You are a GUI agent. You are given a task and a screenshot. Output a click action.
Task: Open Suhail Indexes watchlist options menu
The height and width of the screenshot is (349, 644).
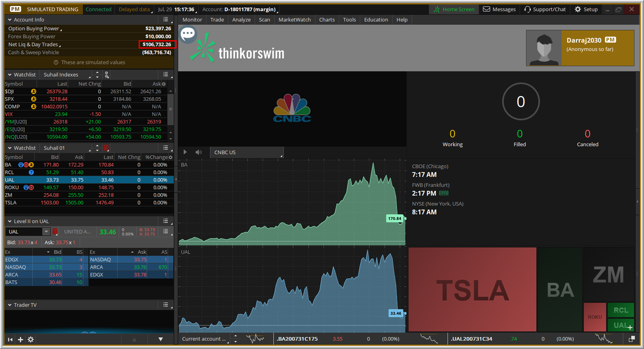[x=166, y=75]
